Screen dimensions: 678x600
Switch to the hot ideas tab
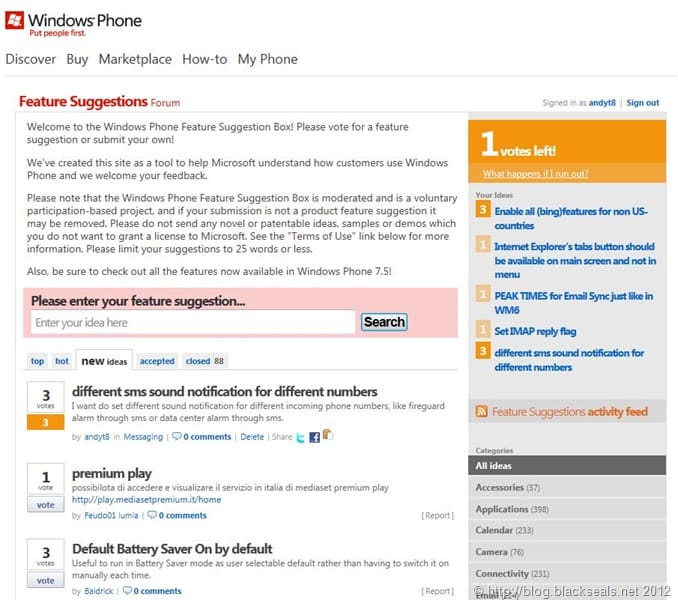point(62,361)
